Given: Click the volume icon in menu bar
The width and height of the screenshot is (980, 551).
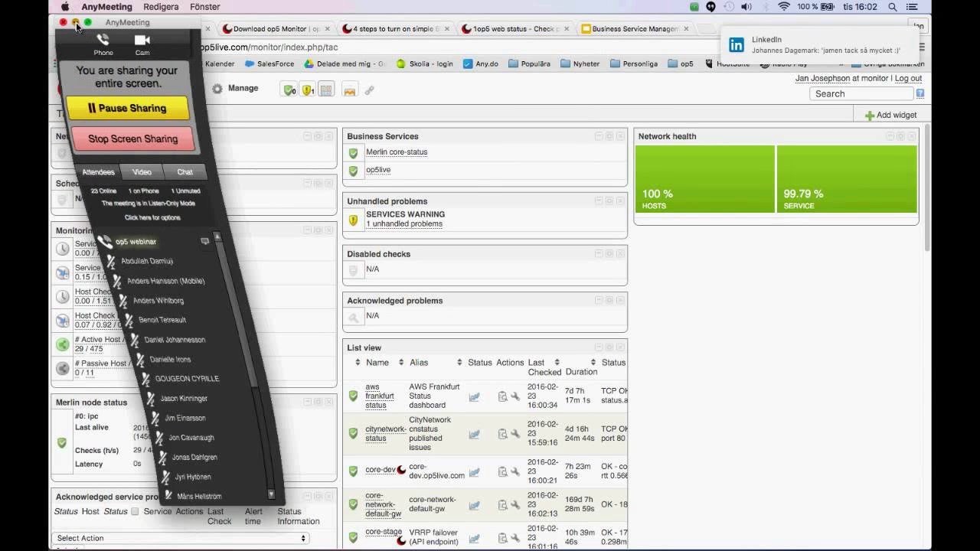Looking at the screenshot, I should (x=747, y=7).
